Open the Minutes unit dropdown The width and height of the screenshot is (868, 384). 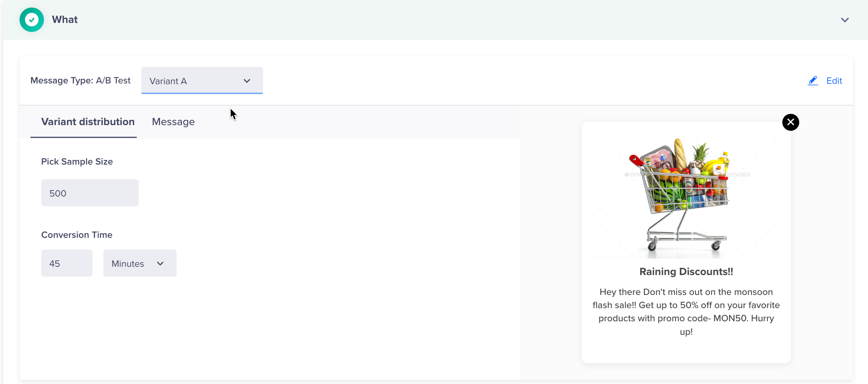point(139,263)
